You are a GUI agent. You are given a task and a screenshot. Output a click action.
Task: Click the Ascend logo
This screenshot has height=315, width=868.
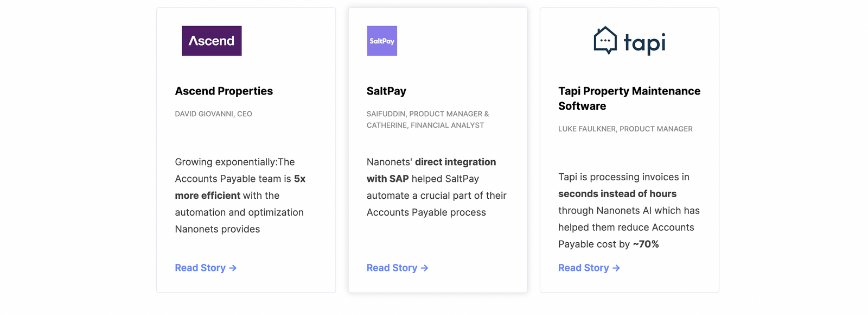tap(212, 41)
